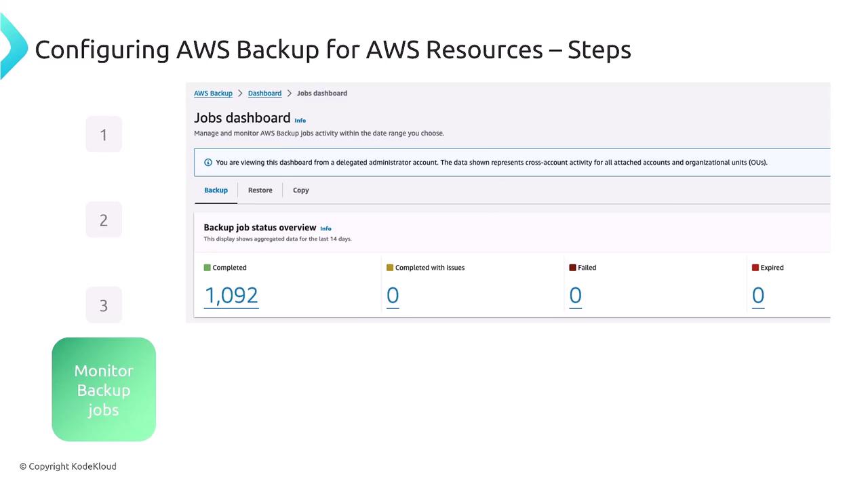Viewport: 868px width, 488px height.
Task: Switch to the Copy tab
Action: click(x=301, y=190)
